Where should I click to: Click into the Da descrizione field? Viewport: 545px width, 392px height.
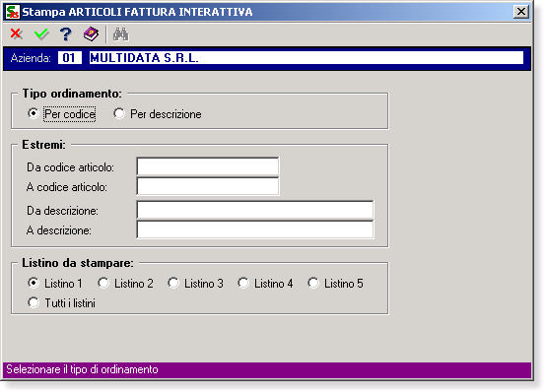tap(255, 210)
